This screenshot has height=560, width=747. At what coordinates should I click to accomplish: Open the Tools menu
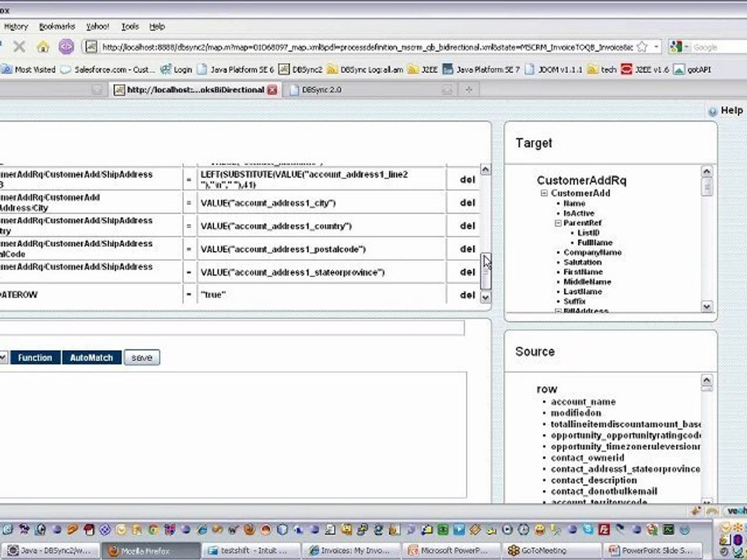pyautogui.click(x=130, y=26)
